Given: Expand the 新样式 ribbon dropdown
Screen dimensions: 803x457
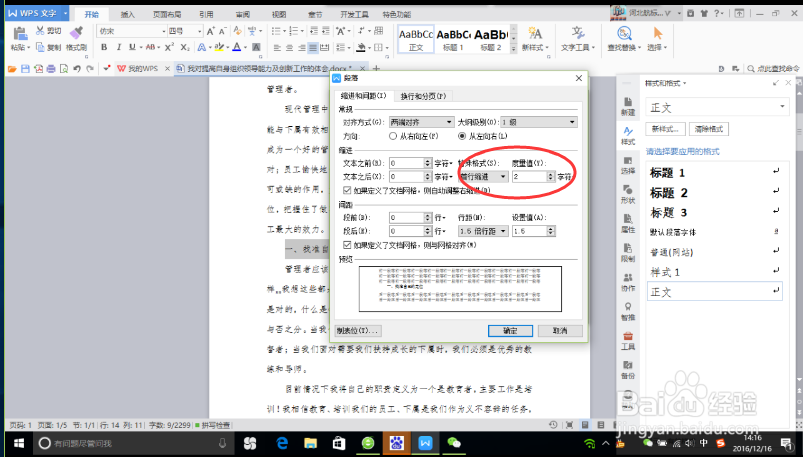Looking at the screenshot, I should tap(536, 48).
